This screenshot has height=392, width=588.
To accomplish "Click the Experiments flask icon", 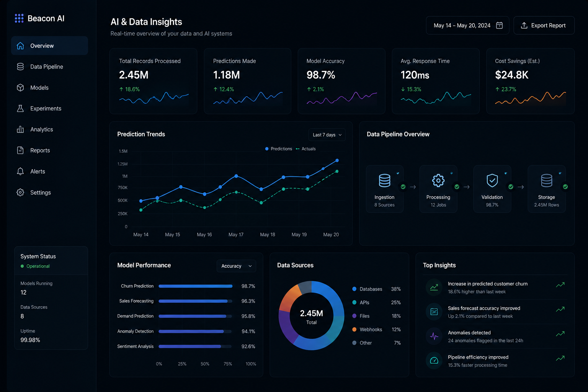I will [20, 108].
